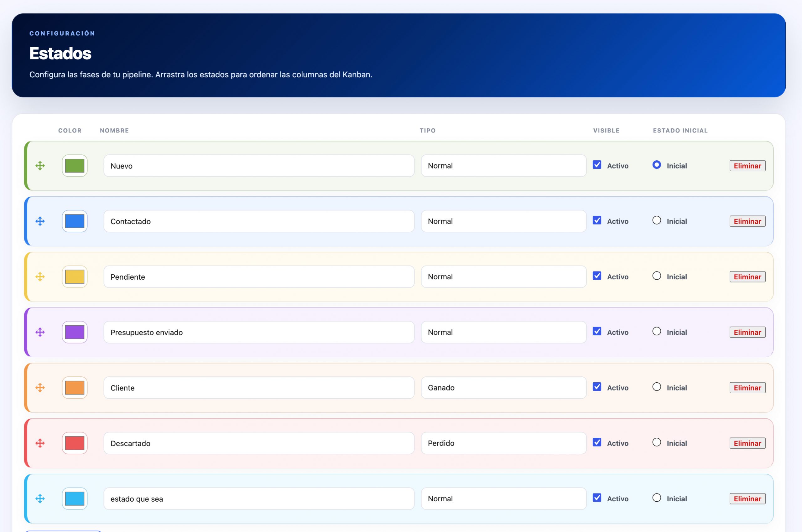Click the NOMBRE column header
Viewport: 802px width, 532px height.
pos(114,131)
